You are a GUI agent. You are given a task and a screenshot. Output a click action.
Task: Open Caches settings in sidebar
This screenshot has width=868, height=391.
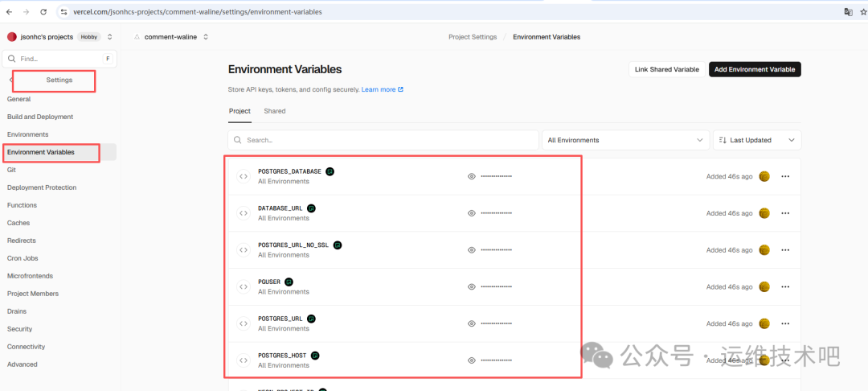coord(18,223)
